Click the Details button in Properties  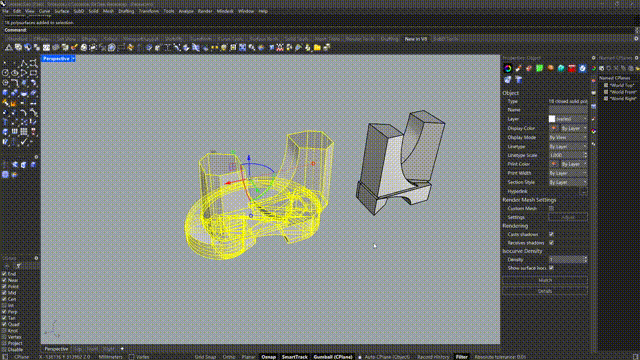click(545, 291)
